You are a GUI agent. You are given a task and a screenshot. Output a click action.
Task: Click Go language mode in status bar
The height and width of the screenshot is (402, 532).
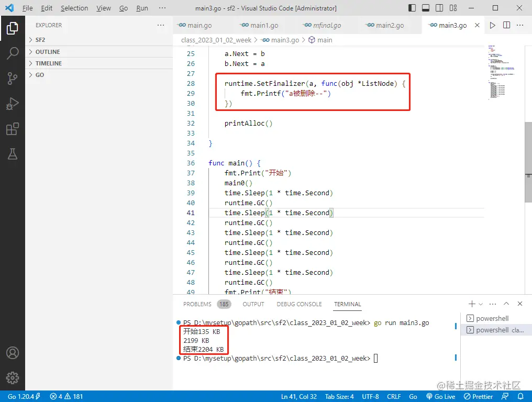point(413,396)
